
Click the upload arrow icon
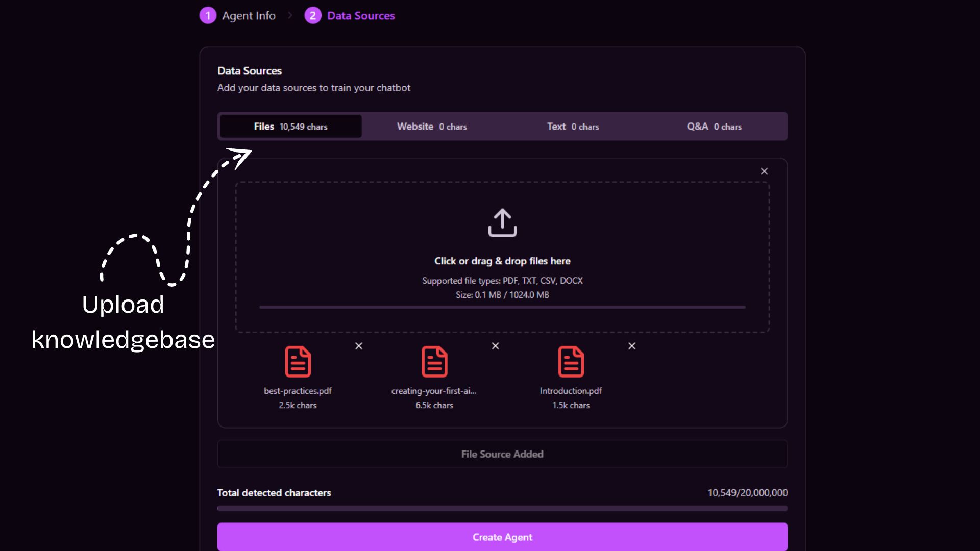tap(502, 222)
